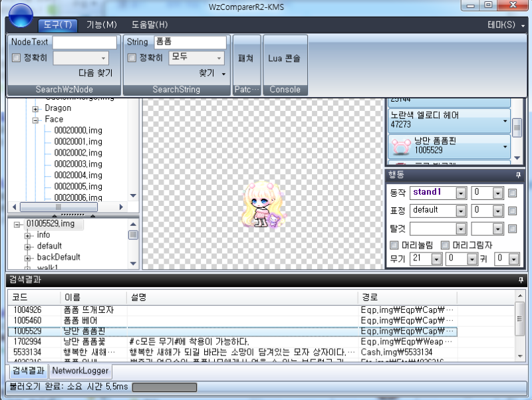Viewport: 532px width, 400px height.
Task: Click the tree panel horizontal scrollbar thumb
Action: coord(59,207)
